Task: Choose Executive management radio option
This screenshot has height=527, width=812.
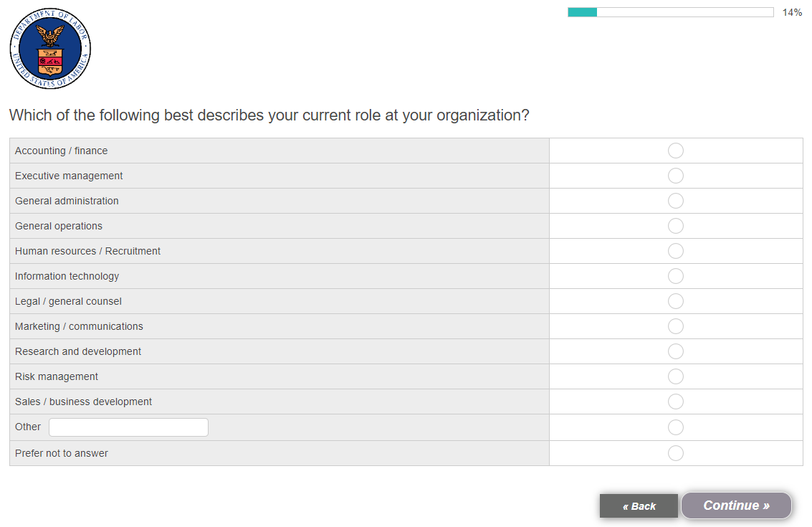Action: pos(675,176)
